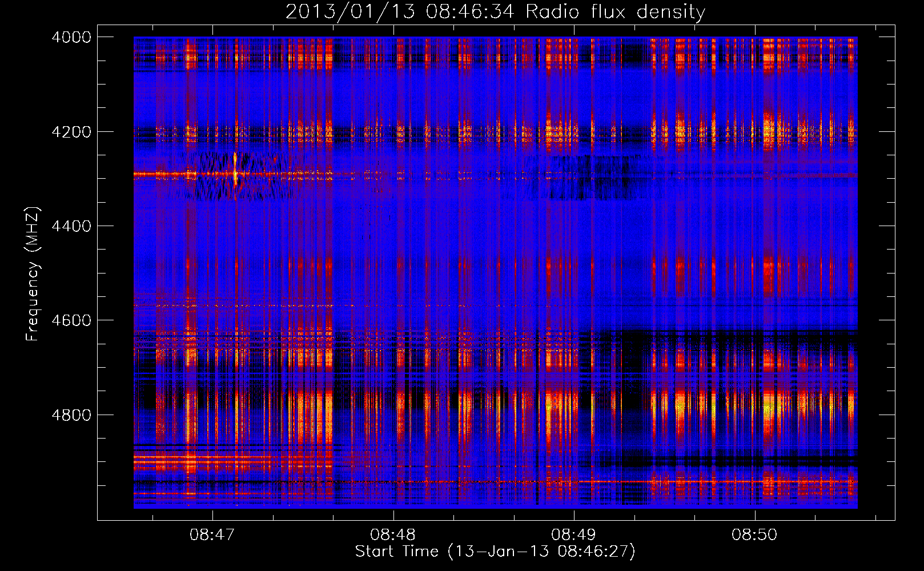Click the 08:47 time tick label
924x571 pixels.
(212, 535)
